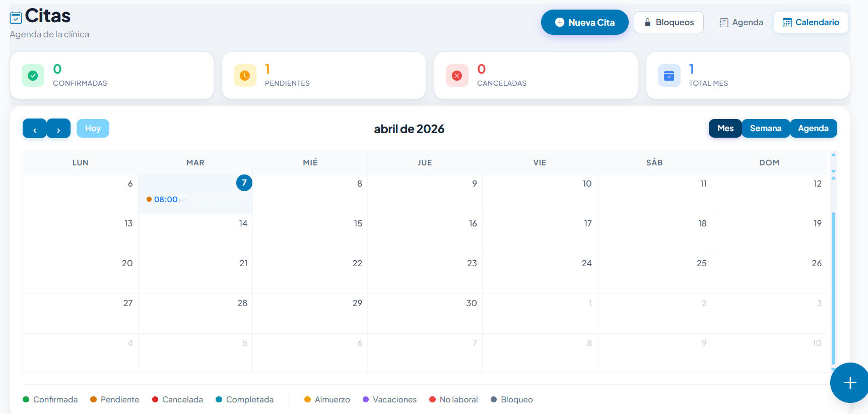868x414 pixels.
Task: Click the abril de 2026 title
Action: pos(409,129)
